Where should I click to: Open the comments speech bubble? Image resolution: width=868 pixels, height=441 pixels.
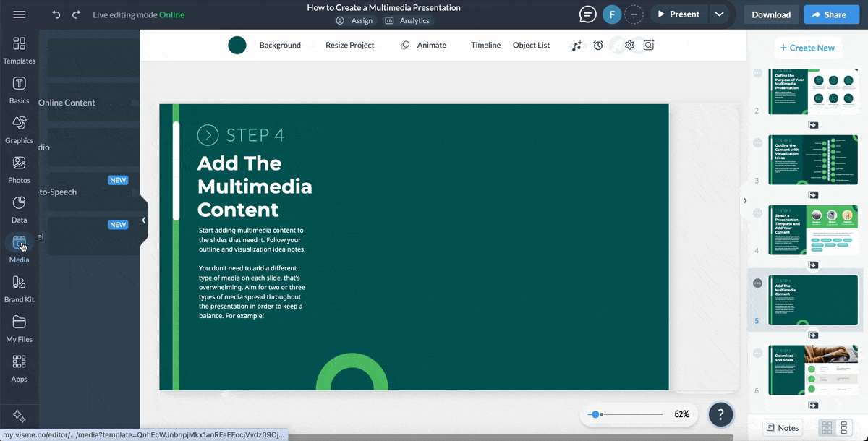pos(588,14)
